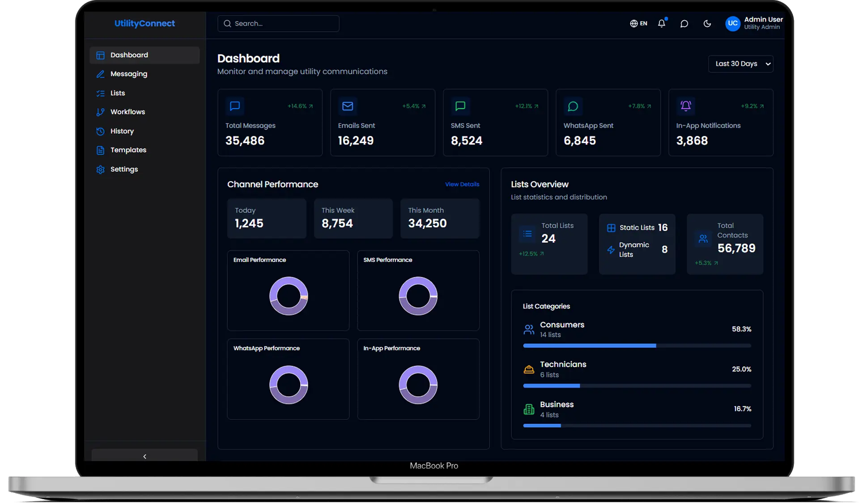Collapse the sidebar with the chevron button

pos(144,456)
